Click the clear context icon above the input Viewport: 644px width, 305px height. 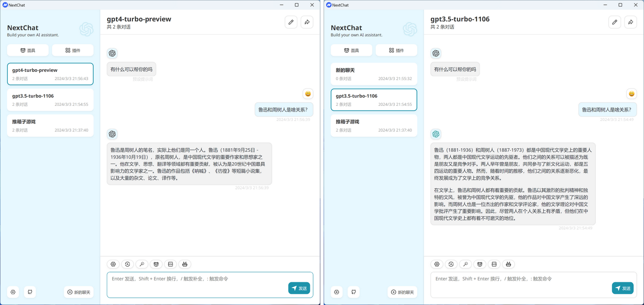pos(170,264)
